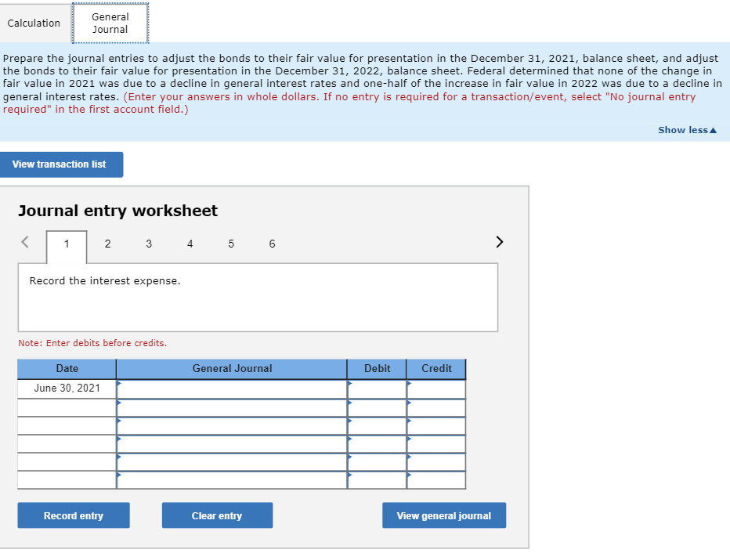Click Debit field in second journal row
This screenshot has height=560, width=730.
tap(377, 408)
